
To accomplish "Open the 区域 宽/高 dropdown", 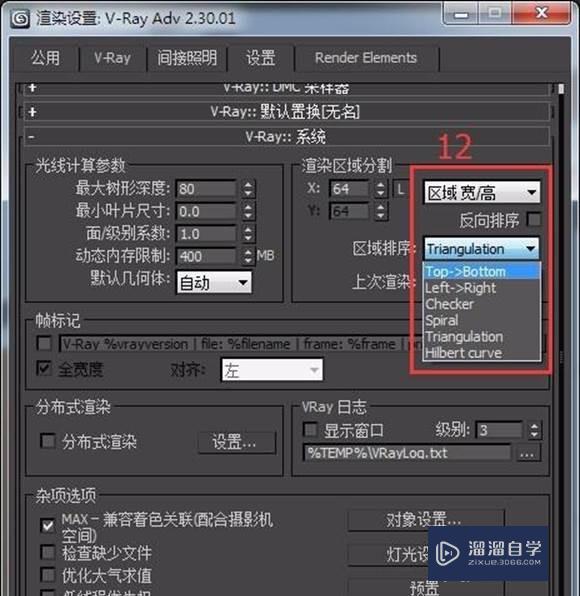I will point(482,192).
